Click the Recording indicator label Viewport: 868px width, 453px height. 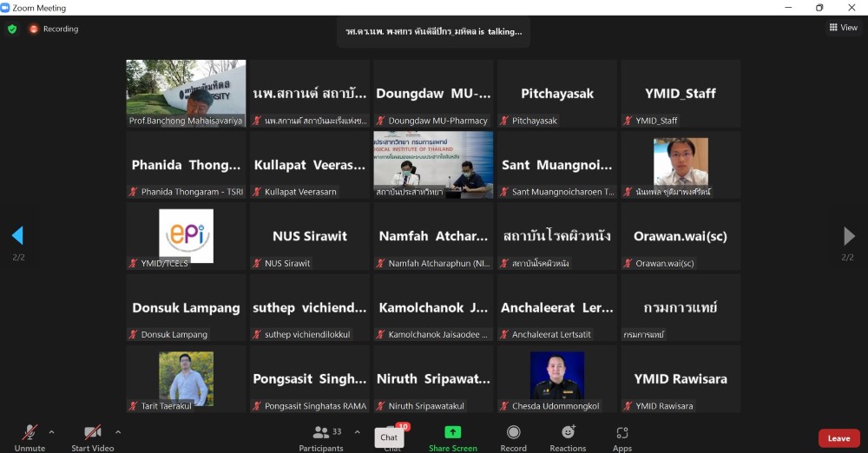[60, 29]
